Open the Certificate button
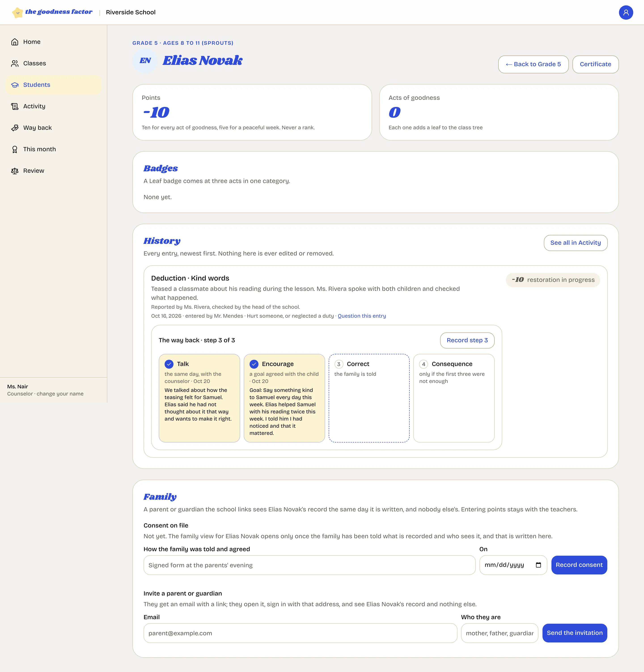This screenshot has width=644, height=672. 595,64
